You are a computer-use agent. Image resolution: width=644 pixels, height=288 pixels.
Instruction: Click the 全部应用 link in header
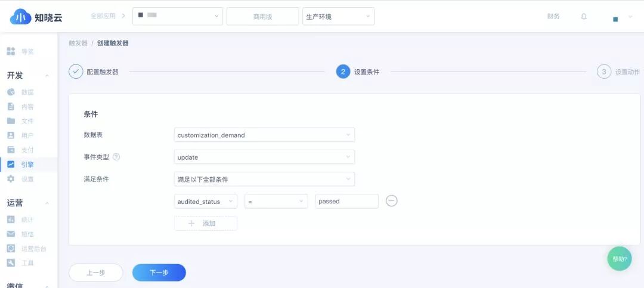[103, 17]
